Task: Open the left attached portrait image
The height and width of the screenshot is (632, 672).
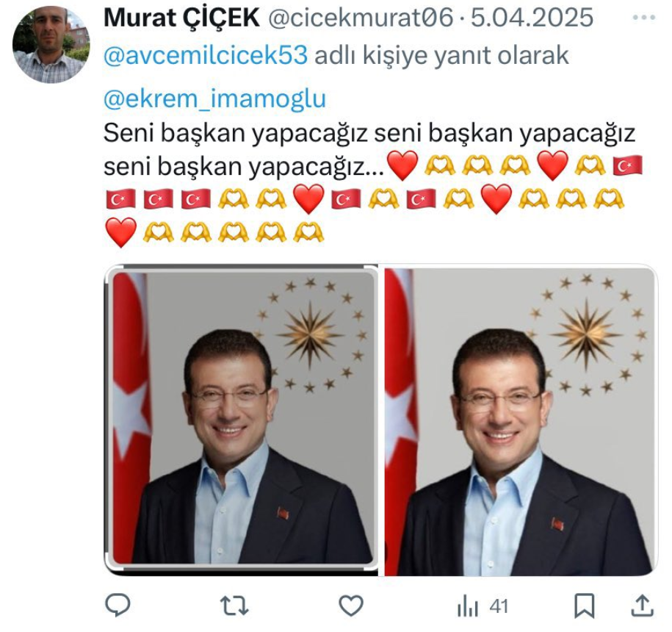Action: coord(242,420)
